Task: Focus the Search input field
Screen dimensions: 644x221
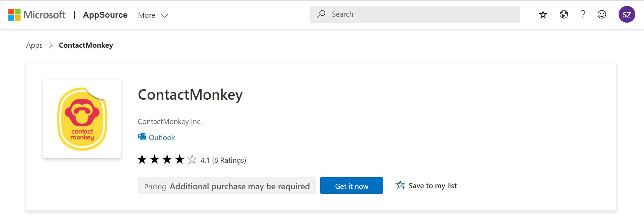Action: pos(415,14)
